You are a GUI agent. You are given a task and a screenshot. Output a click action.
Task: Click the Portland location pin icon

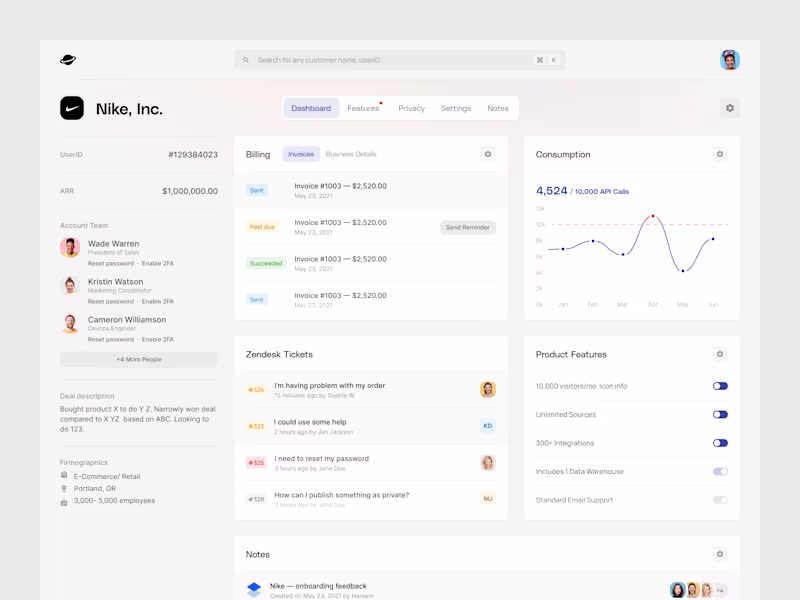click(x=64, y=488)
